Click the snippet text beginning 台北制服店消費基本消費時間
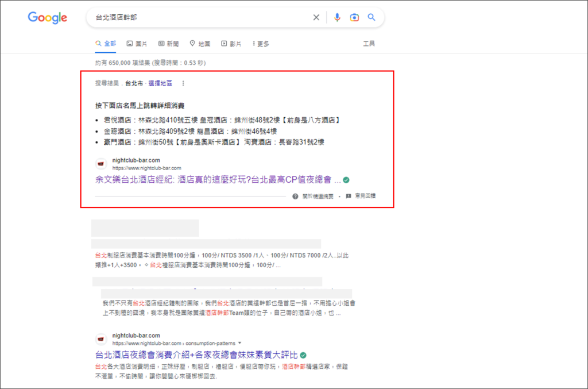Image resolution: width=588 pixels, height=389 pixels. click(x=222, y=260)
